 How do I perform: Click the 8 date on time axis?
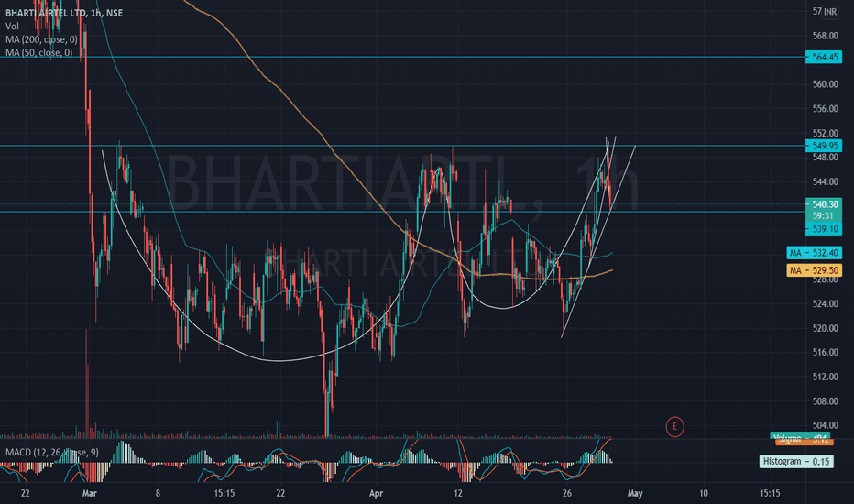(158, 494)
